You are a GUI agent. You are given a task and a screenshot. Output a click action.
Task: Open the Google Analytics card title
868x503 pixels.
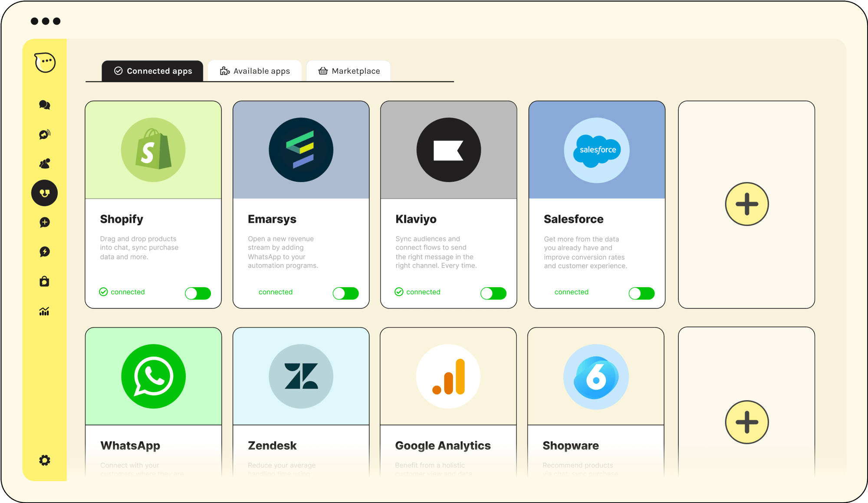tap(443, 445)
